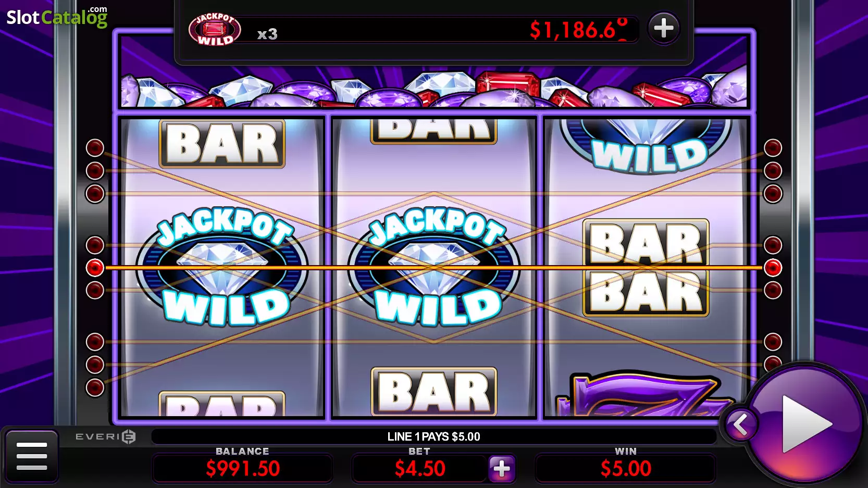868x488 pixels.
Task: Click the double BAR symbol on reel three
Action: (646, 268)
